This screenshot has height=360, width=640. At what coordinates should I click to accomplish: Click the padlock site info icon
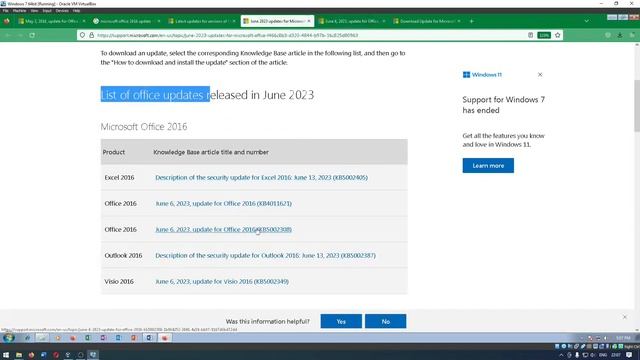tap(91, 35)
